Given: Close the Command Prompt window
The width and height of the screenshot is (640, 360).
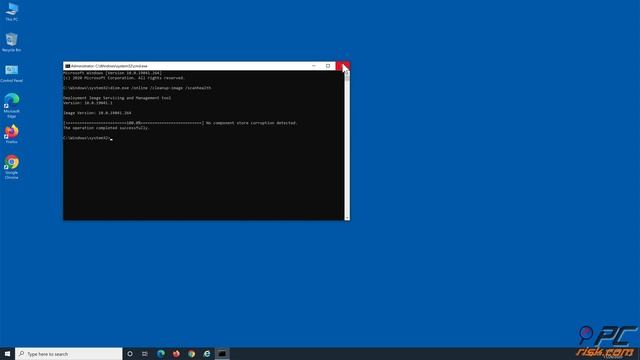Looking at the screenshot, I should coord(342,66).
